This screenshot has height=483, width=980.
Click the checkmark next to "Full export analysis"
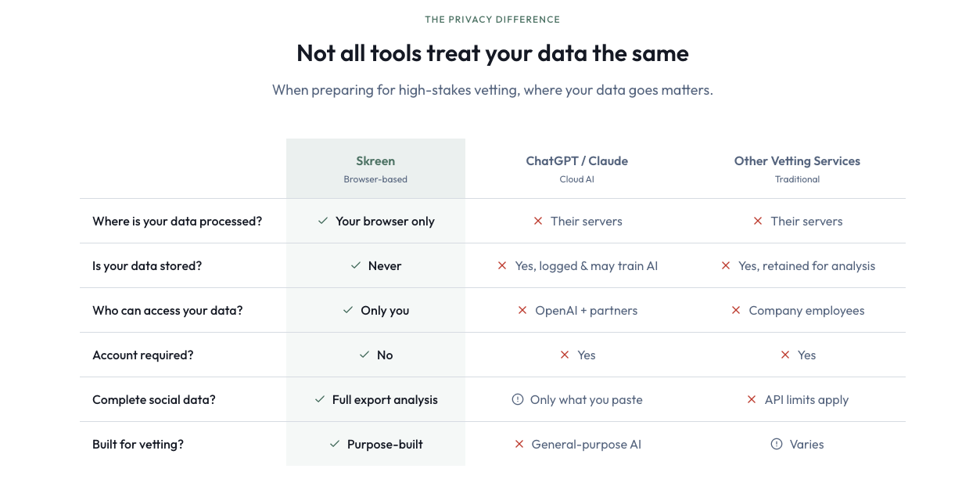point(320,400)
